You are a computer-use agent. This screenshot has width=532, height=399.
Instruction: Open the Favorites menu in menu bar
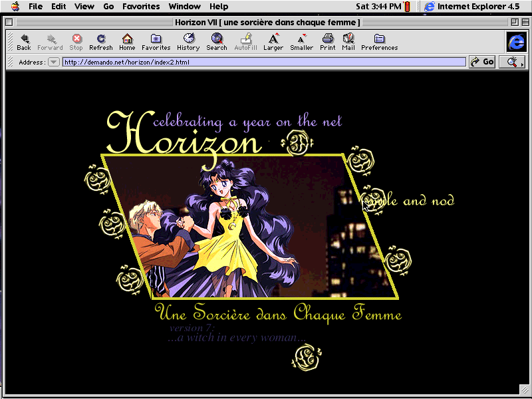click(140, 7)
